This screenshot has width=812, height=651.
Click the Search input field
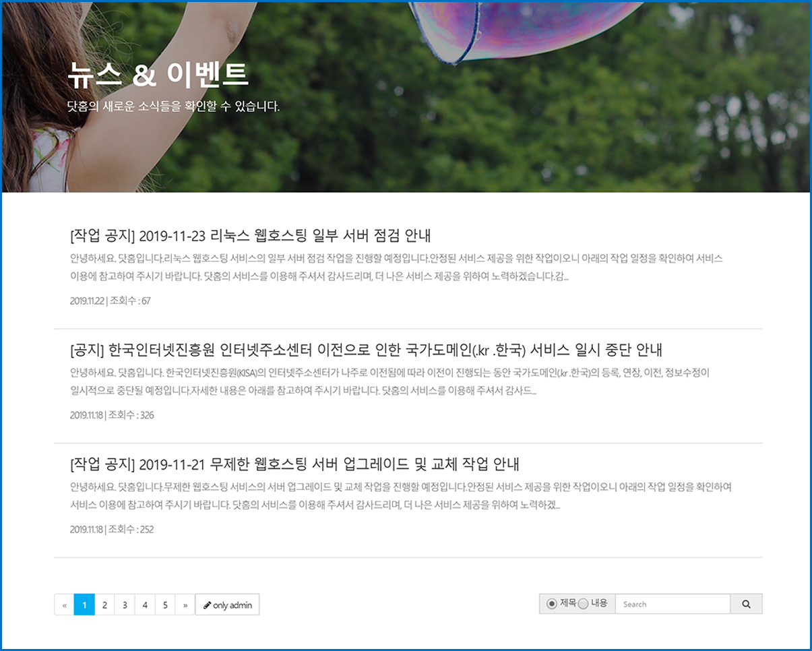(x=673, y=604)
